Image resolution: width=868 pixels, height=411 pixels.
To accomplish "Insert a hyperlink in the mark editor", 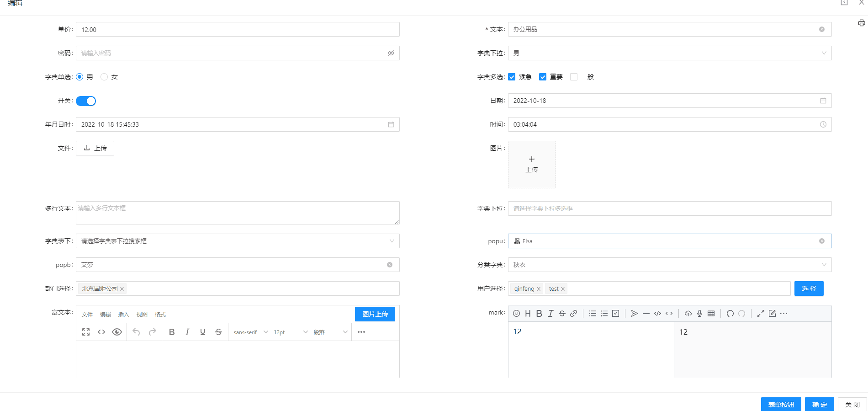I will pos(573,313).
